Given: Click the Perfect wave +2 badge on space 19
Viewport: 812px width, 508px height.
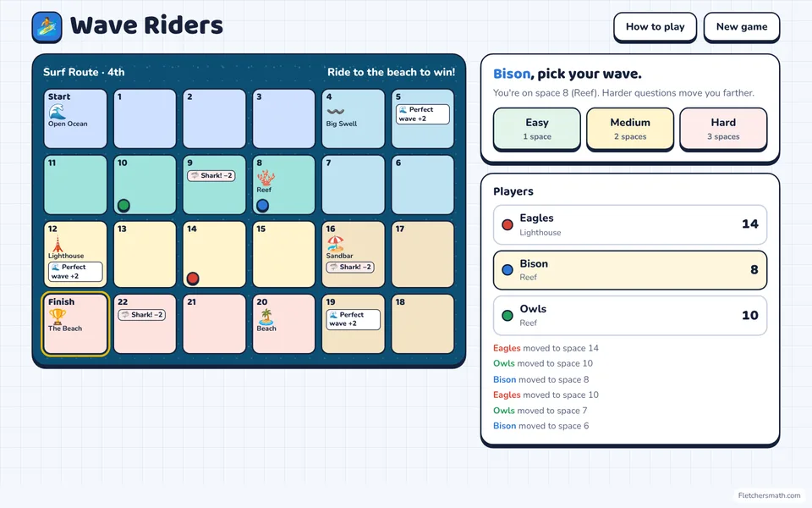Looking at the screenshot, I should (354, 319).
